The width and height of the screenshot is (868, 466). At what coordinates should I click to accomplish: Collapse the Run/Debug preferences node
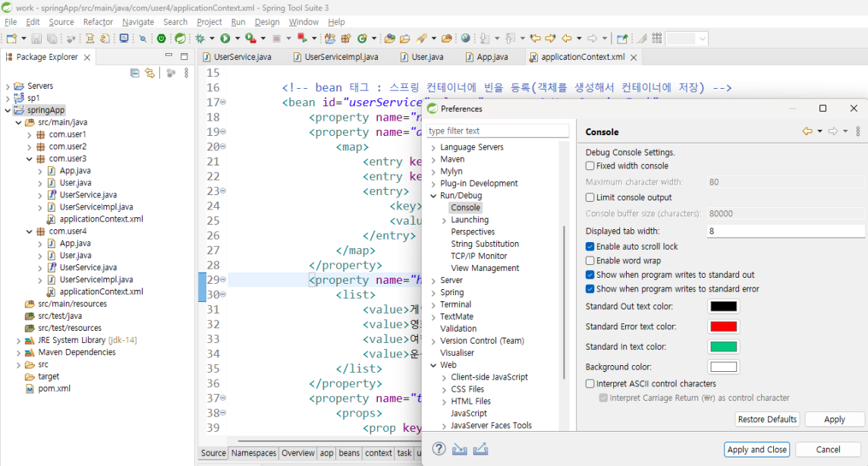[x=433, y=196]
